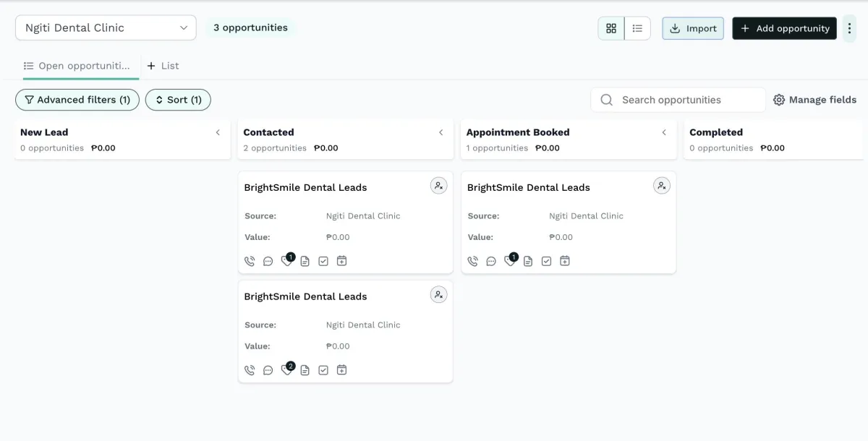Viewport: 868px width, 441px height.
Task: Collapse the Appointment Booked column
Action: point(664,132)
